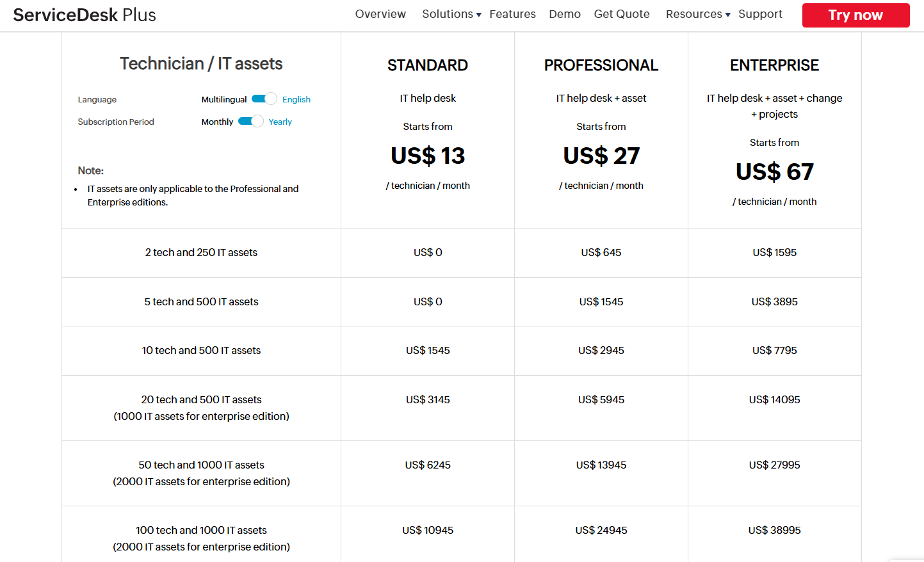Click Standard US$ 0 for 2 tech
The height and width of the screenshot is (562, 924).
tap(428, 252)
